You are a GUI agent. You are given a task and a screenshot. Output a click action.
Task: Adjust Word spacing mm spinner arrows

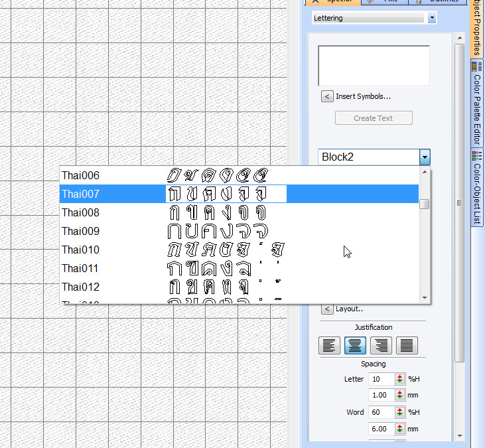click(400, 429)
